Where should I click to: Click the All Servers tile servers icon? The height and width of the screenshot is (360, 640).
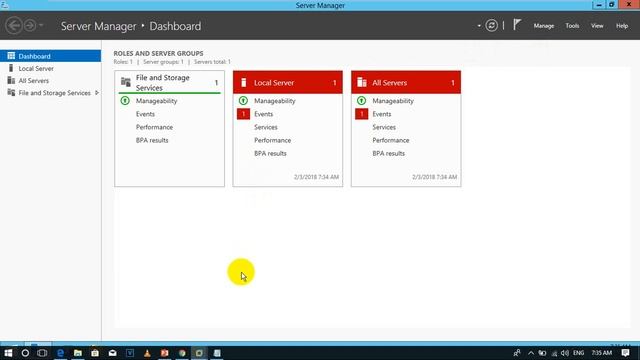point(362,82)
